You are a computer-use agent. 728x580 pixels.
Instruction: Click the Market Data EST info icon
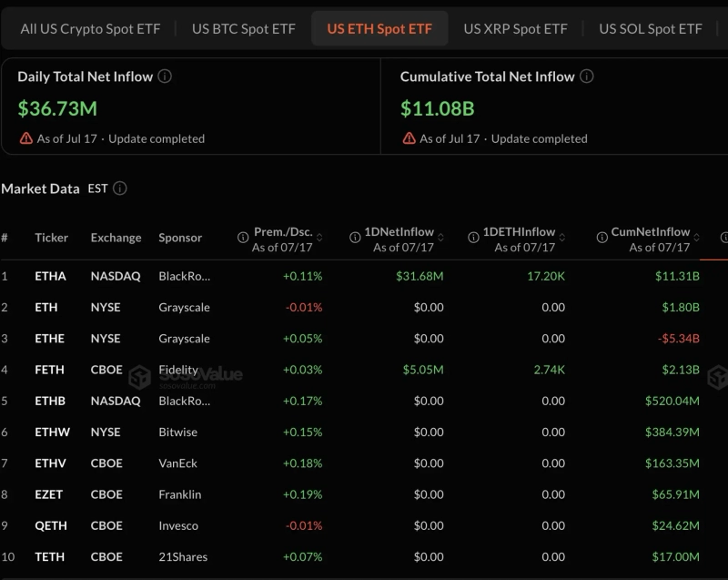(120, 188)
